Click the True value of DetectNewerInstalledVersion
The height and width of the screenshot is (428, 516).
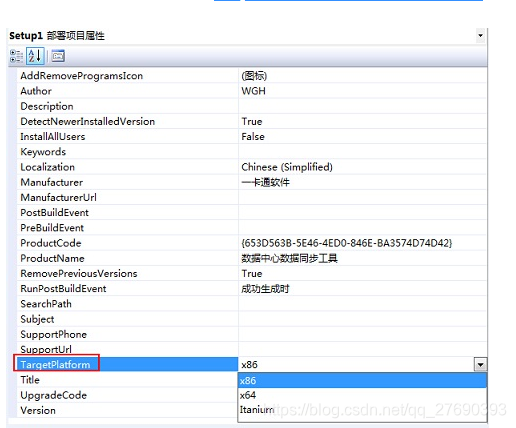pyautogui.click(x=252, y=121)
